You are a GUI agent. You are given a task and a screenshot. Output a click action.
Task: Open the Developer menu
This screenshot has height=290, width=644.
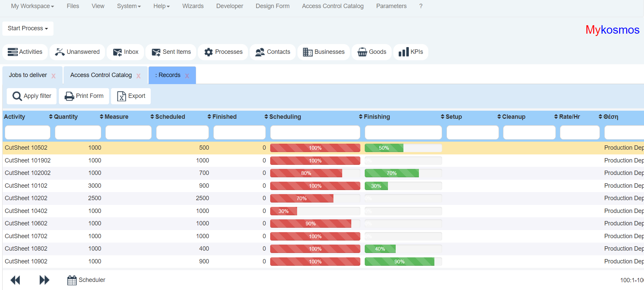click(229, 6)
